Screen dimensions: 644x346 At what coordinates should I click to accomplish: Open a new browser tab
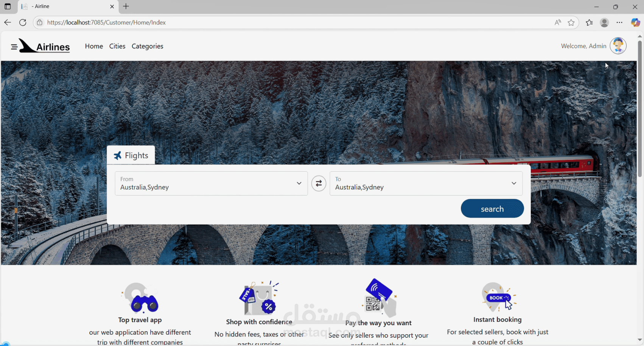click(x=126, y=6)
